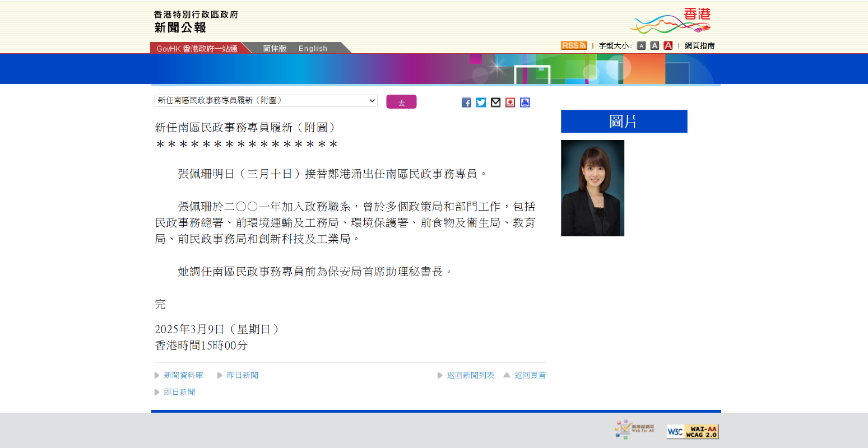Image resolution: width=868 pixels, height=448 pixels.
Task: Switch to the English version tab
Action: click(x=313, y=49)
